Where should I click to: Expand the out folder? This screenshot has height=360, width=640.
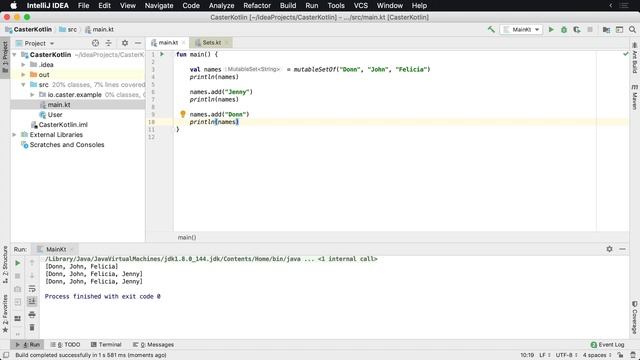pyautogui.click(x=23, y=75)
